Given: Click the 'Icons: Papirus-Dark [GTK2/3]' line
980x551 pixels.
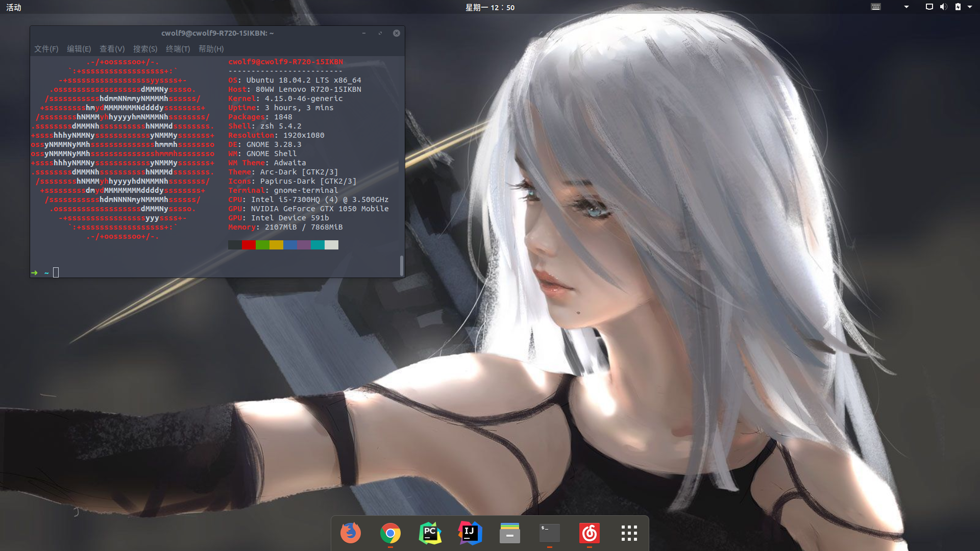Looking at the screenshot, I should 292,181.
